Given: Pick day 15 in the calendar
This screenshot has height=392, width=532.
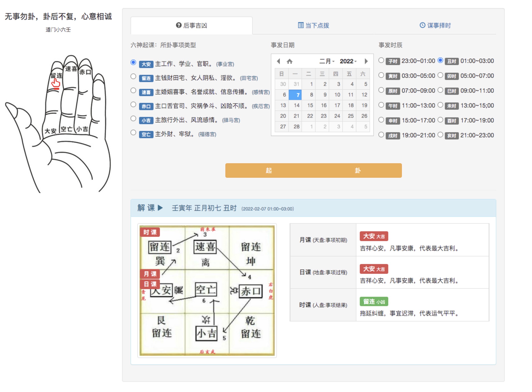Looking at the screenshot, I should [310, 105].
